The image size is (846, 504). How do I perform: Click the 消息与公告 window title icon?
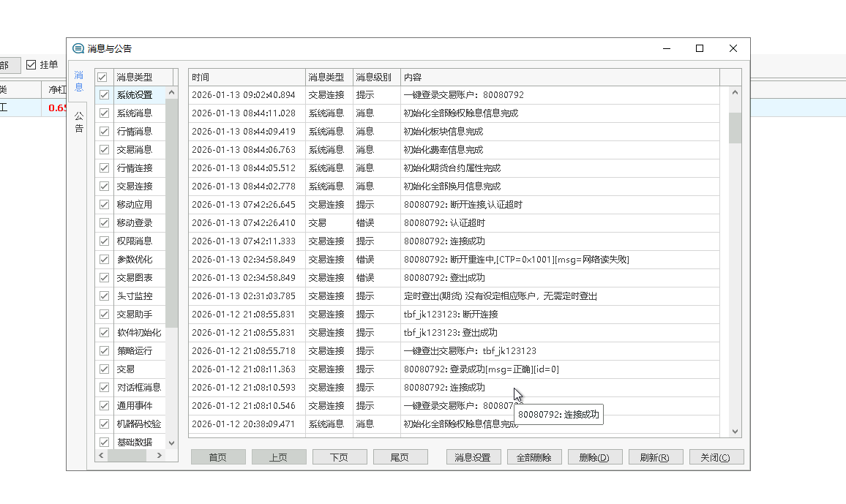coord(78,49)
